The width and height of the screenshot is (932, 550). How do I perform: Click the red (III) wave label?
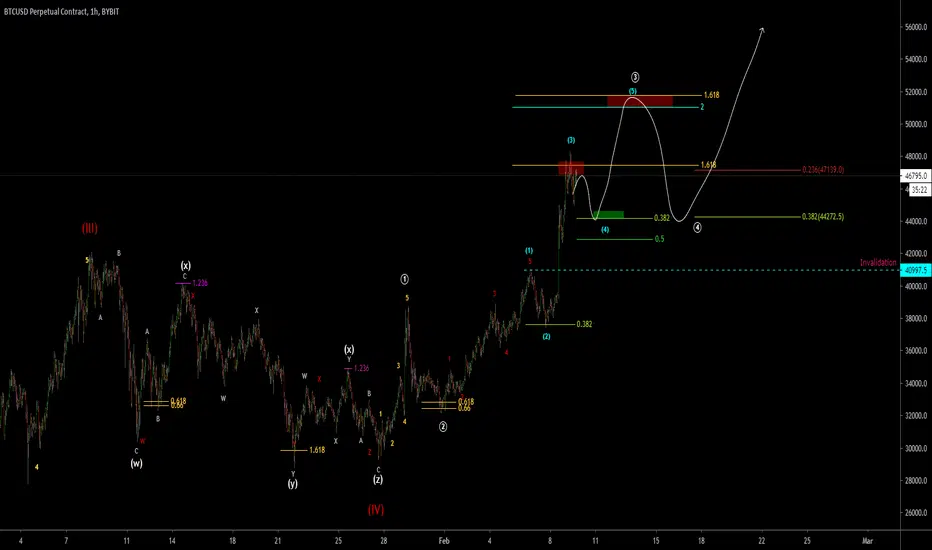pos(90,228)
